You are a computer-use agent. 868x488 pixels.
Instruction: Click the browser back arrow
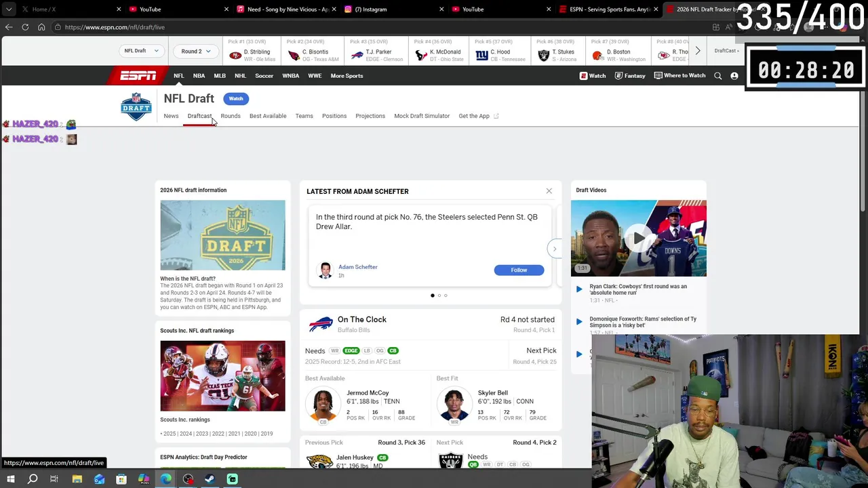tap(9, 27)
